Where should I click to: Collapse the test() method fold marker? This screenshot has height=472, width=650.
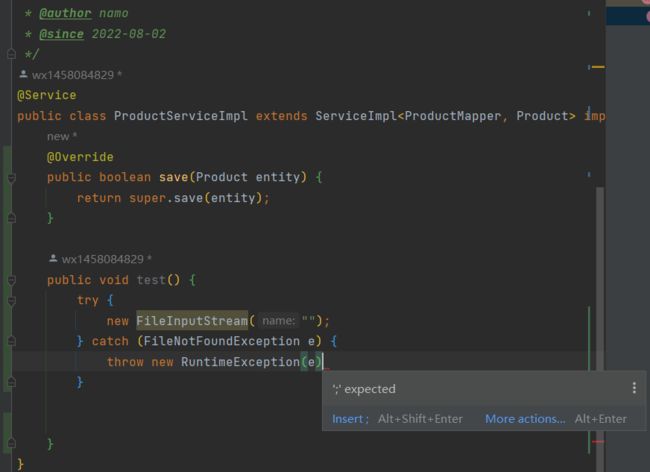click(12, 281)
